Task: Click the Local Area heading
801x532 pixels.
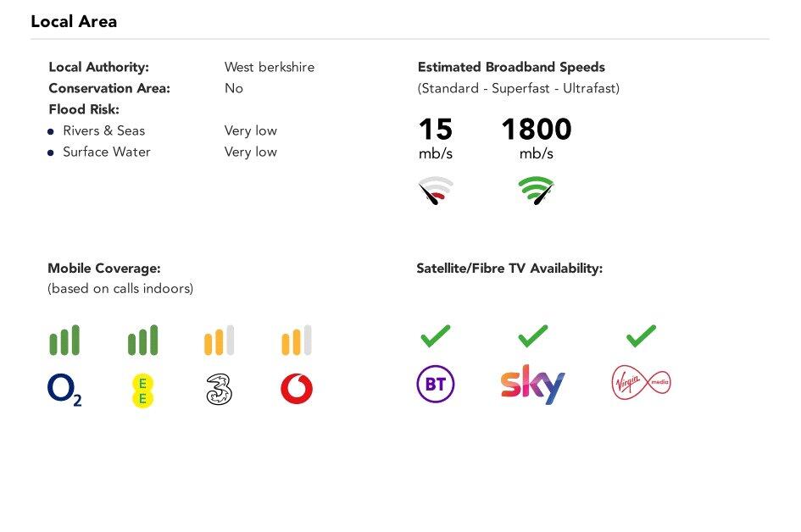Action: pyautogui.click(x=74, y=22)
